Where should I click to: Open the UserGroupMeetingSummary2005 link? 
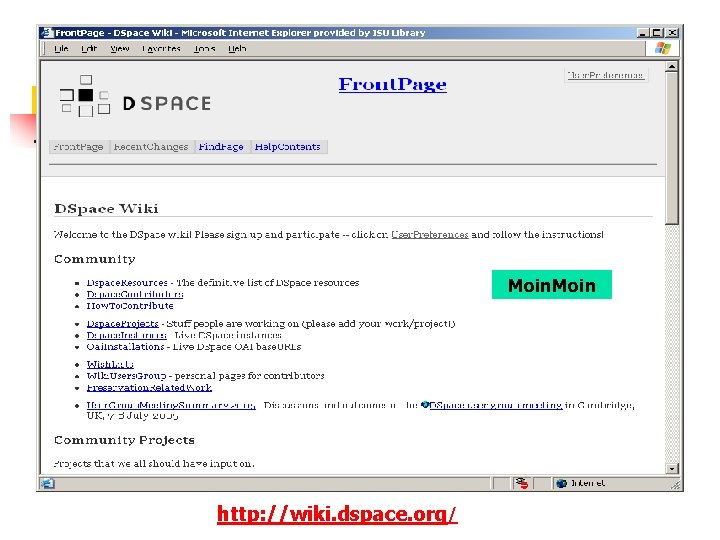click(171, 405)
